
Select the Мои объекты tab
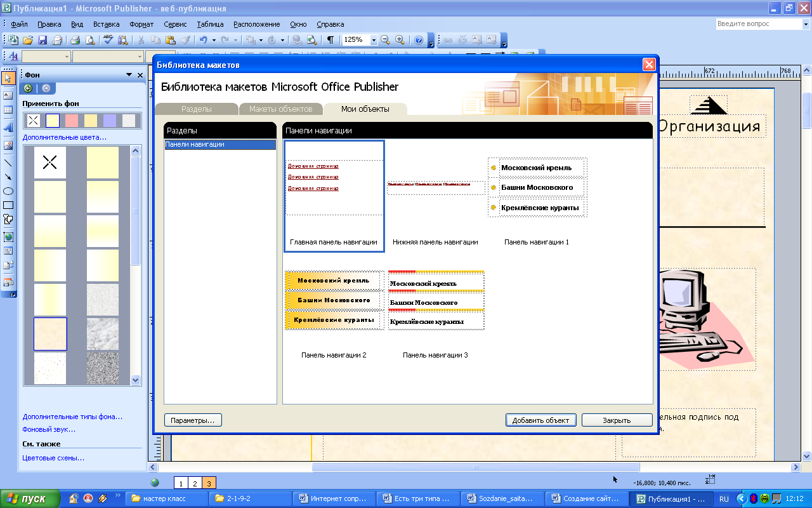[x=365, y=109]
